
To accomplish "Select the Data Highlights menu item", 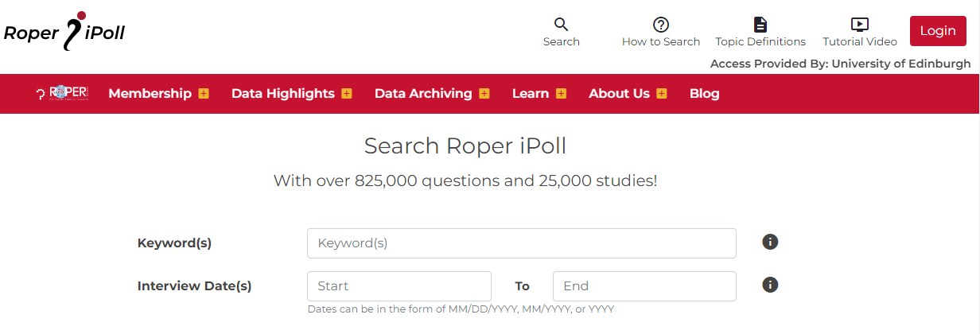I will [283, 93].
